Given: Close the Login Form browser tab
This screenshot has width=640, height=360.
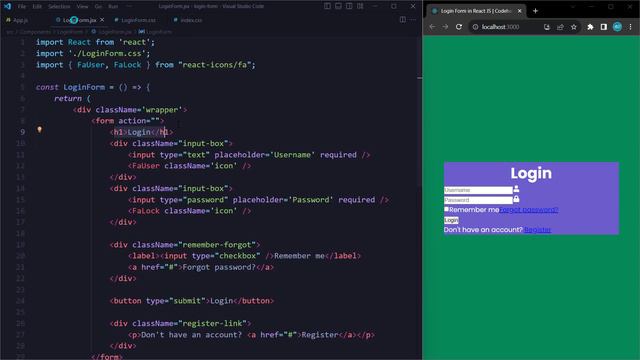Looking at the screenshot, I should 520,11.
